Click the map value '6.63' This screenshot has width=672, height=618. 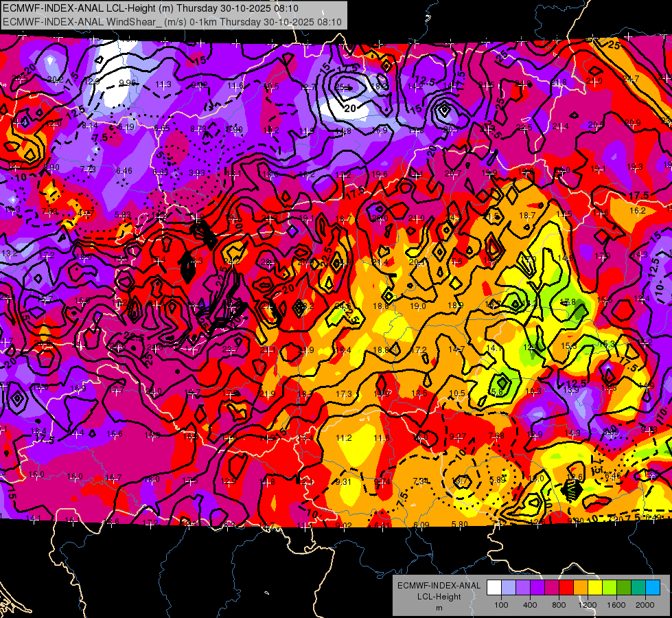coord(161,172)
